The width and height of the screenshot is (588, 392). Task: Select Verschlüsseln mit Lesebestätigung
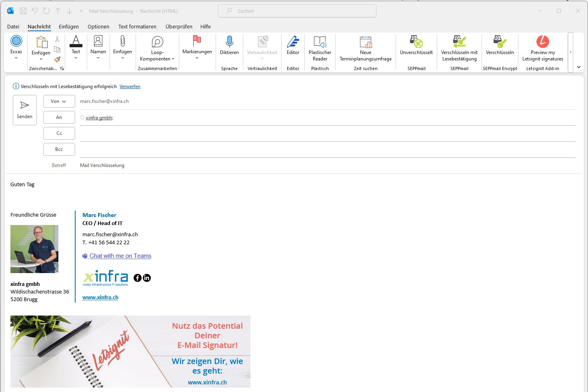[459, 48]
